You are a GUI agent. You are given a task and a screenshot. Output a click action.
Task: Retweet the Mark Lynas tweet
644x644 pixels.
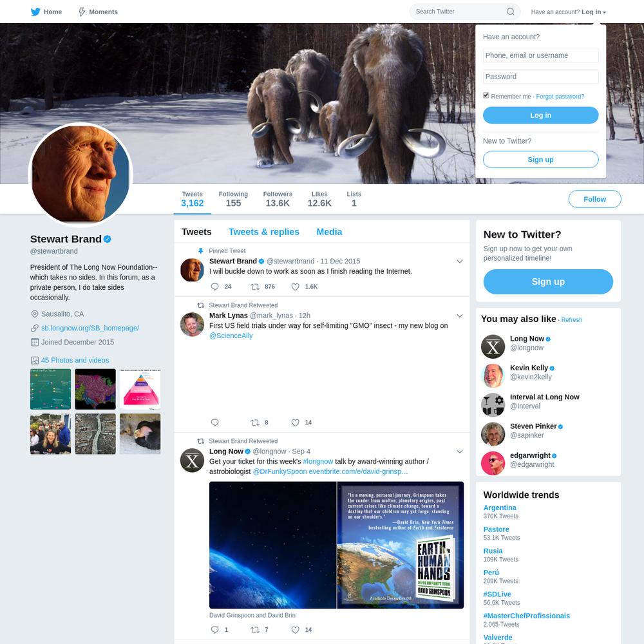(255, 422)
